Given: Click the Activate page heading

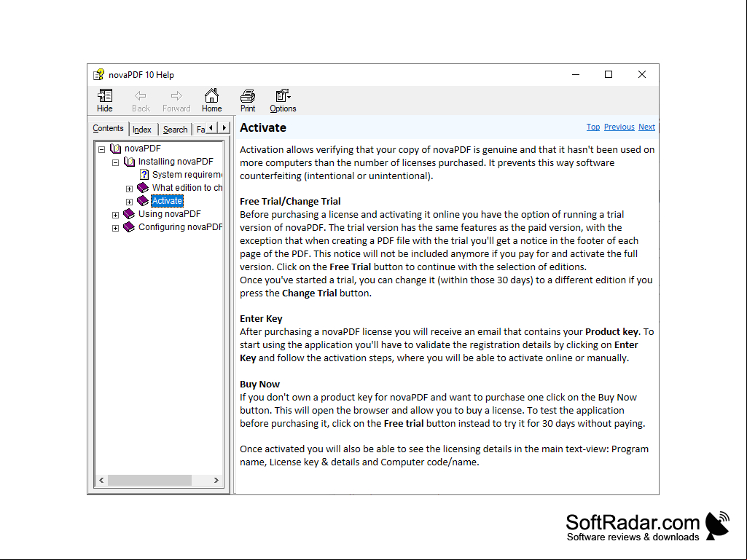Looking at the screenshot, I should pyautogui.click(x=263, y=127).
